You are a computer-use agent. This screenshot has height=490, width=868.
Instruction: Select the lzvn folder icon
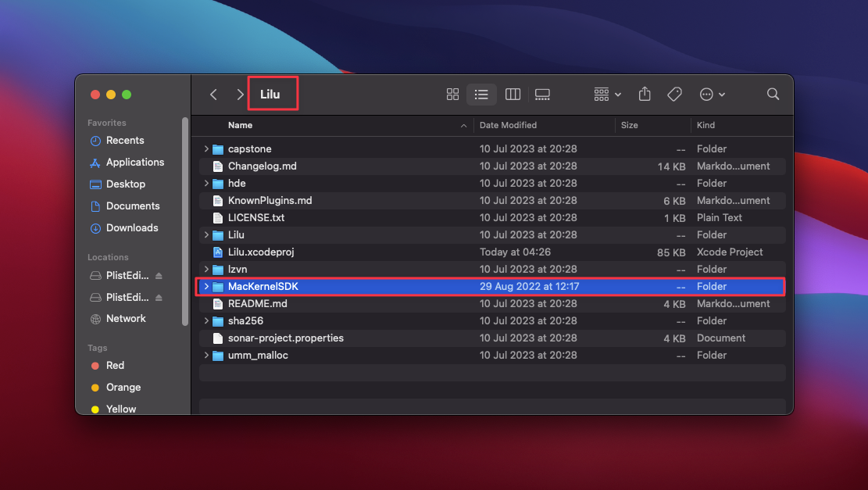pyautogui.click(x=217, y=269)
